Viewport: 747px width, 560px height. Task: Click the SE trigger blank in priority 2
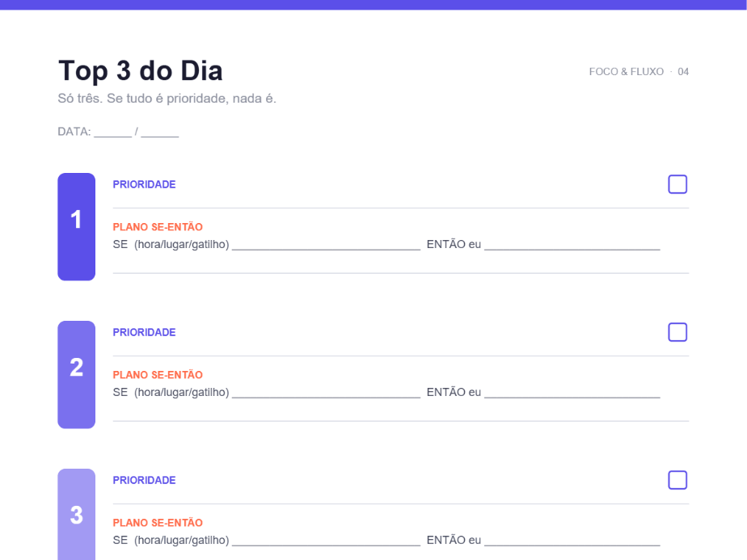[x=327, y=393]
